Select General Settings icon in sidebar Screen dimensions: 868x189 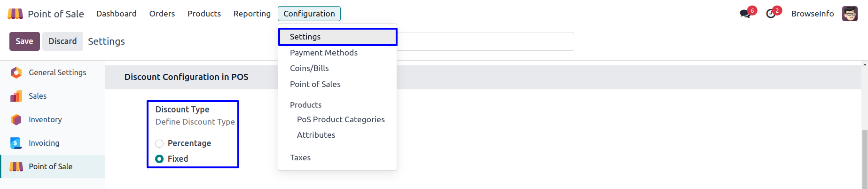pyautogui.click(x=16, y=72)
